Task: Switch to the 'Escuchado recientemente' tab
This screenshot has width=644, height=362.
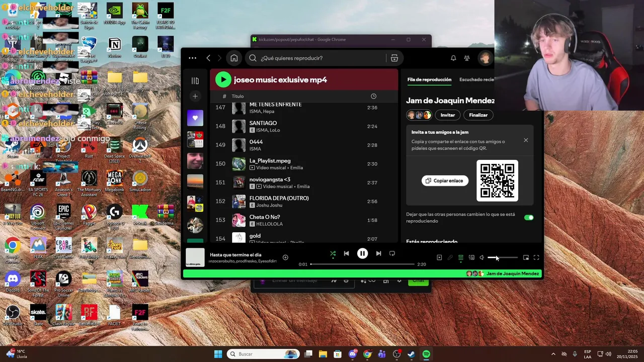Action: (x=476, y=79)
